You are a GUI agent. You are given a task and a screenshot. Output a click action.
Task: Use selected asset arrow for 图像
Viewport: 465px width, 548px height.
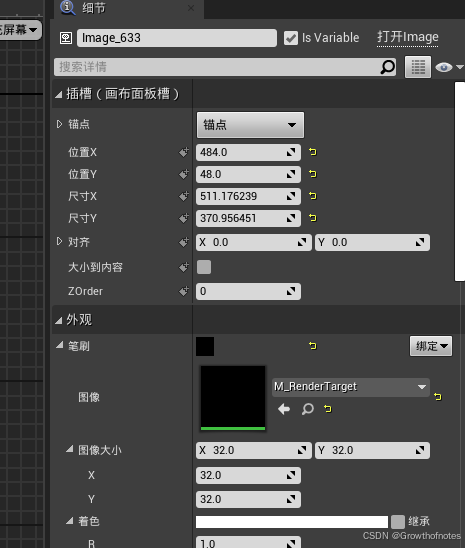pyautogui.click(x=284, y=409)
